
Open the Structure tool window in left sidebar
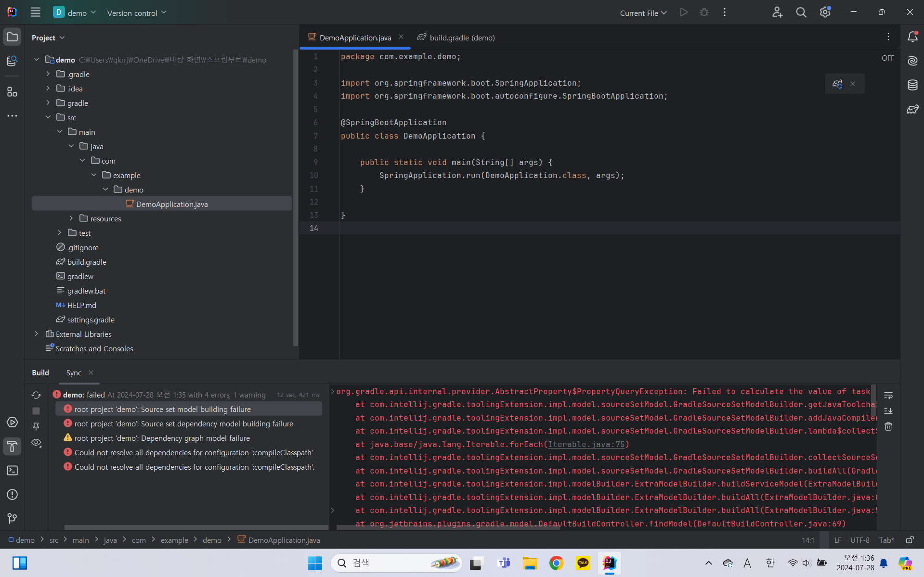[x=12, y=91]
